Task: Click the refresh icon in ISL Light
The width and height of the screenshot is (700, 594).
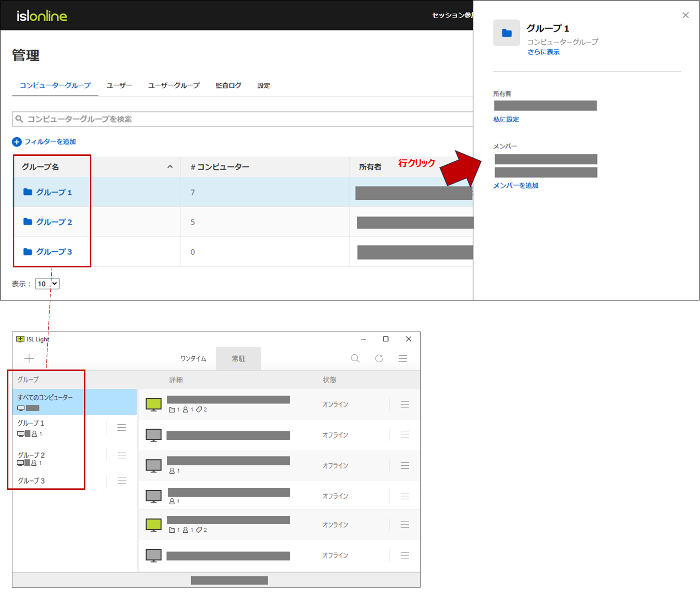Action: 379,359
